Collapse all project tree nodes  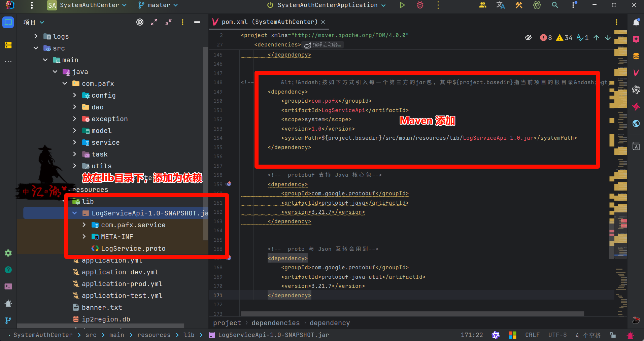(x=168, y=22)
